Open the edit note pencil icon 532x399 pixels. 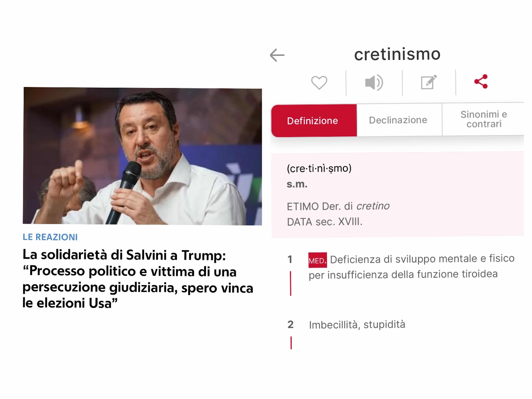pos(429,82)
